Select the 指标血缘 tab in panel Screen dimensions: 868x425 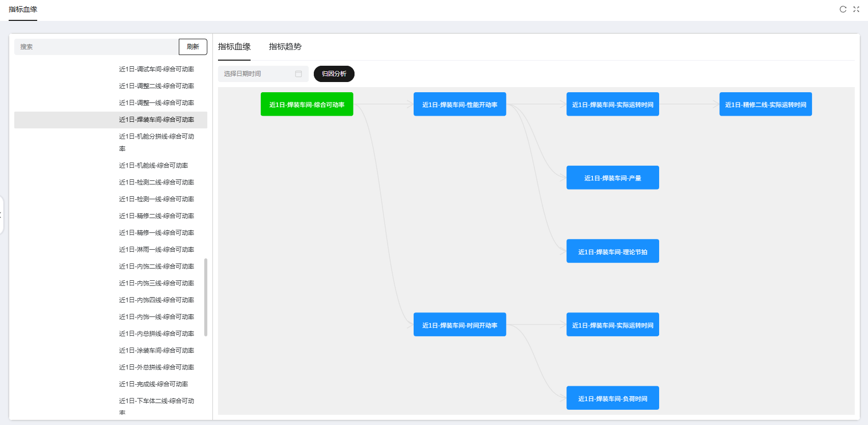click(234, 47)
